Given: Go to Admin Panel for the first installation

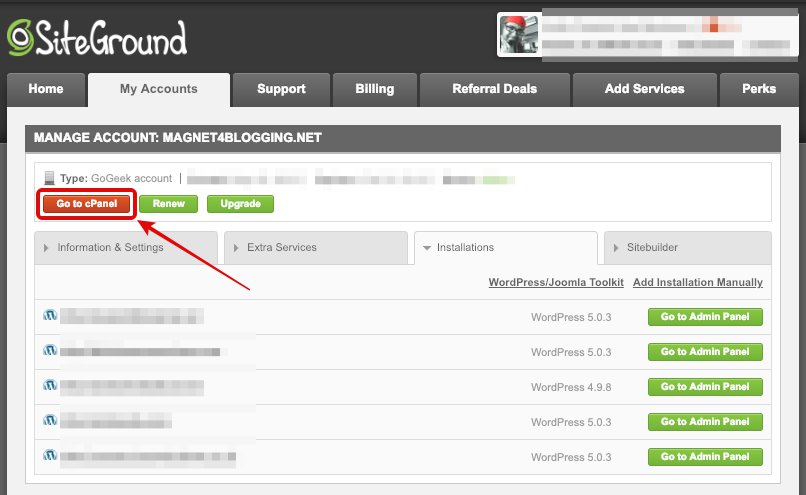Looking at the screenshot, I should 705,317.
